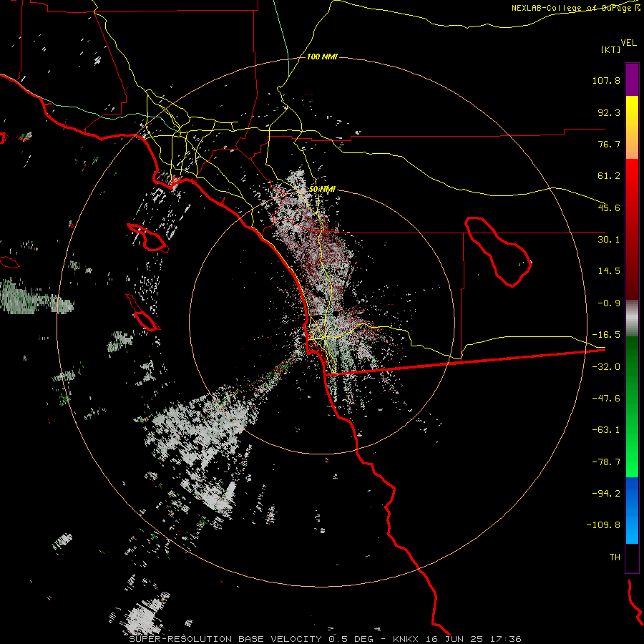Click the 107.8 value on velocity scale

tap(606, 80)
